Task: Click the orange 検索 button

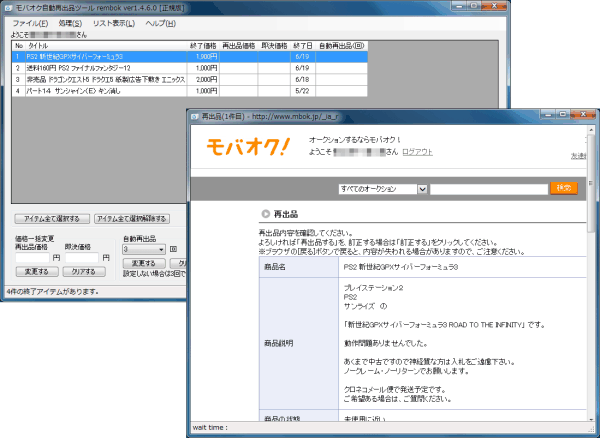Action: click(x=564, y=188)
